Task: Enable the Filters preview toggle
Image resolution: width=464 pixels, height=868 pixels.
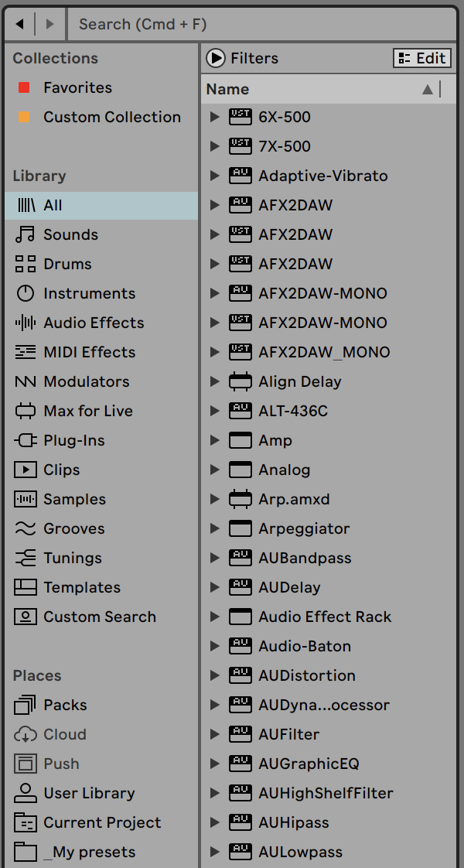Action: click(216, 57)
